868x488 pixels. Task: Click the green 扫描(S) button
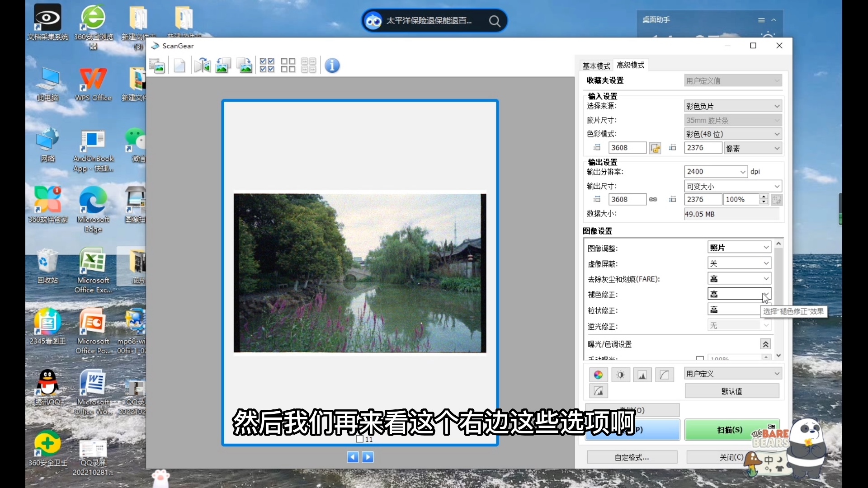click(732, 430)
